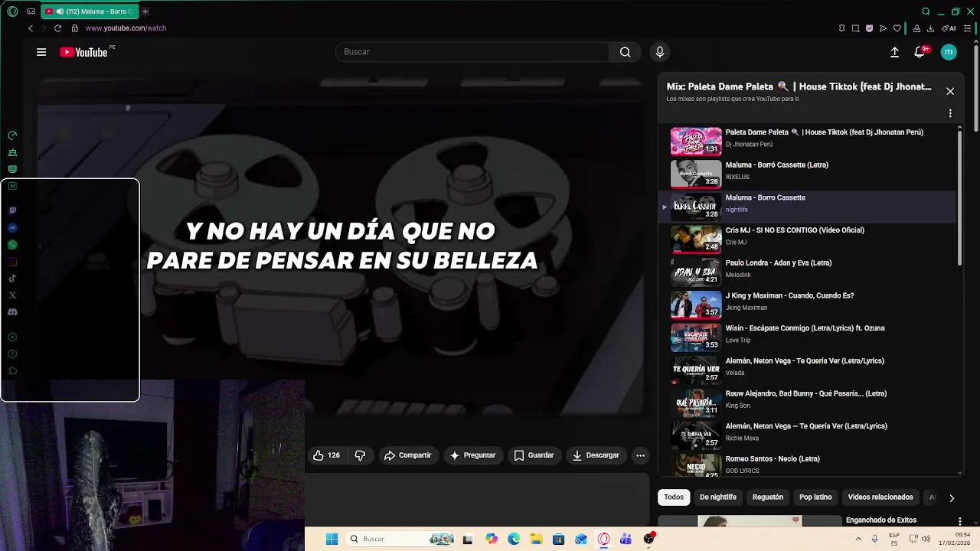This screenshot has height=551, width=980.
Task: Download video with Descargar button
Action: point(596,455)
